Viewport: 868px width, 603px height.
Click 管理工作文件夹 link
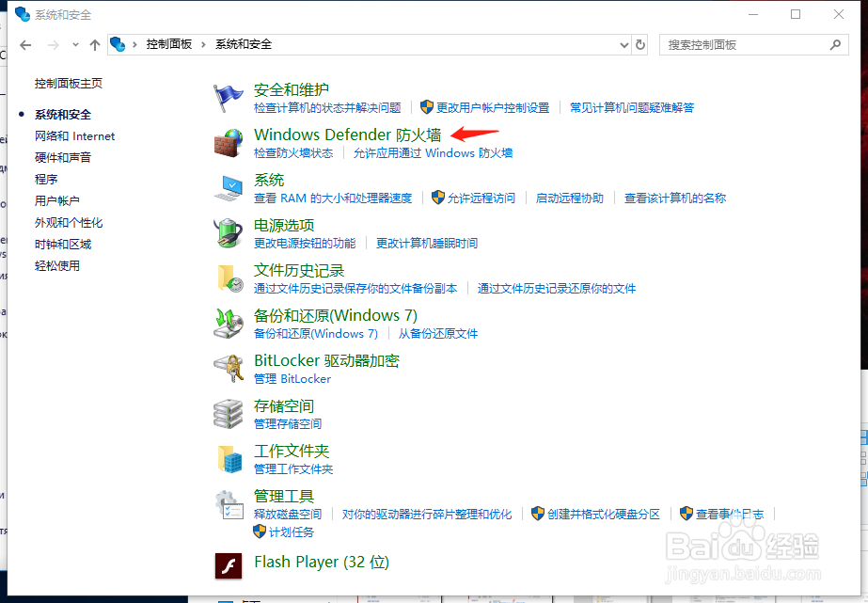click(x=293, y=469)
